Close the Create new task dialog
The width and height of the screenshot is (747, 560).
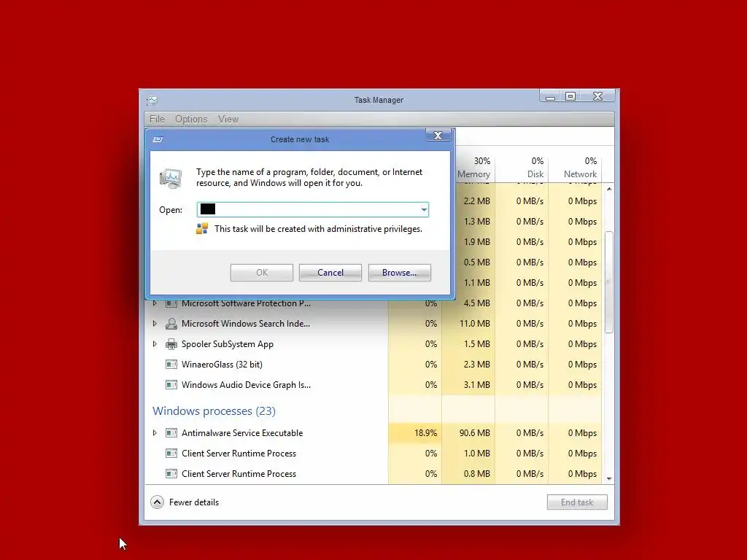pyautogui.click(x=438, y=136)
